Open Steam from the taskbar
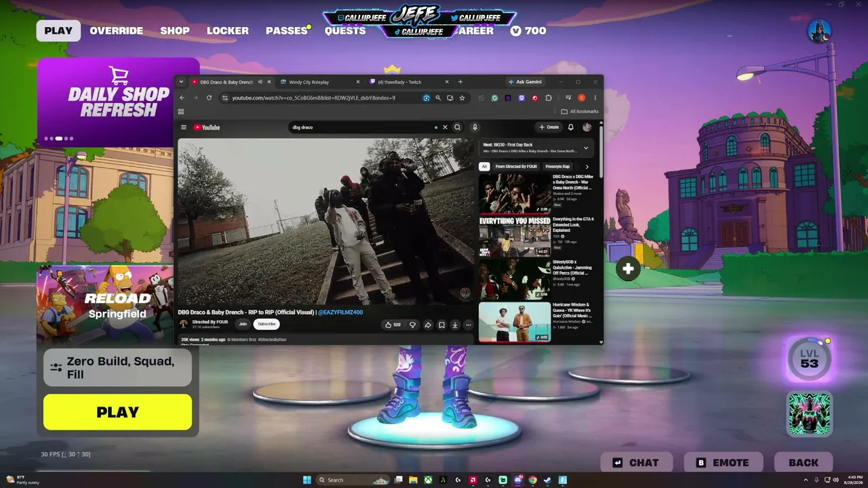Screen dimensions: 868x488 [547, 480]
